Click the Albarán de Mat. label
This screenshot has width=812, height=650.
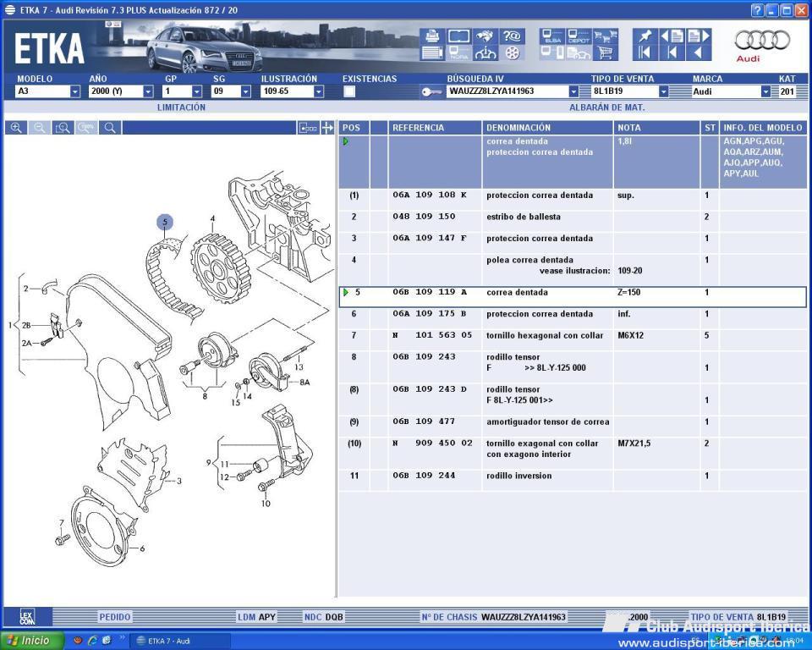tap(607, 107)
